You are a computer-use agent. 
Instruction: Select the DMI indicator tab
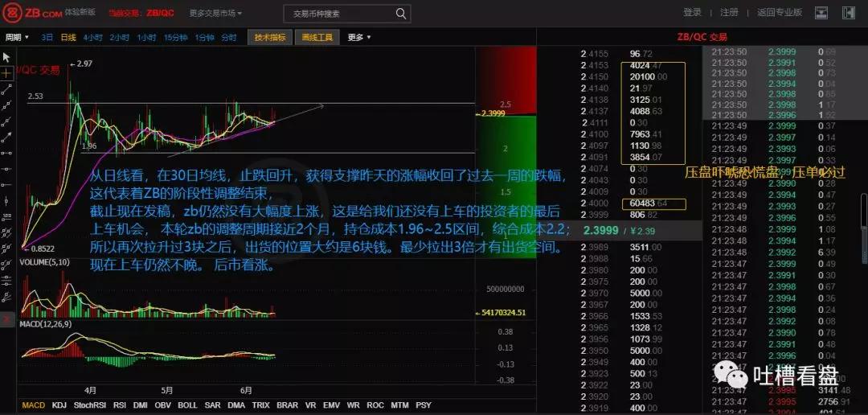point(141,405)
